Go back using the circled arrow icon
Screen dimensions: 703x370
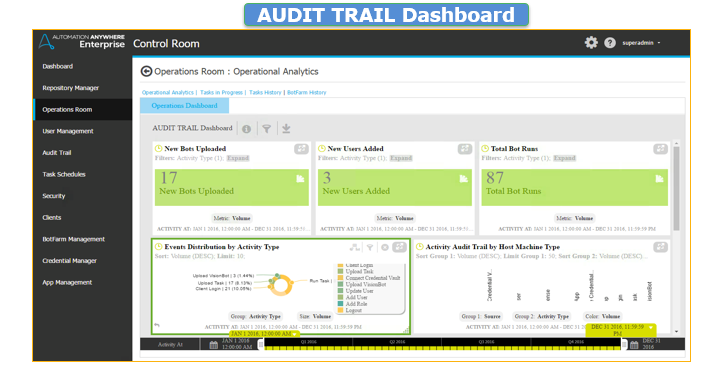[146, 71]
